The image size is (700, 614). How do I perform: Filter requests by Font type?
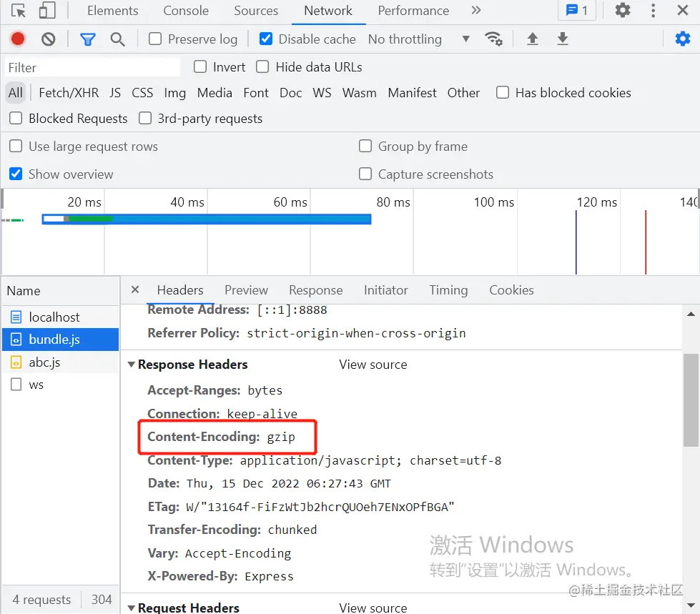click(x=256, y=93)
